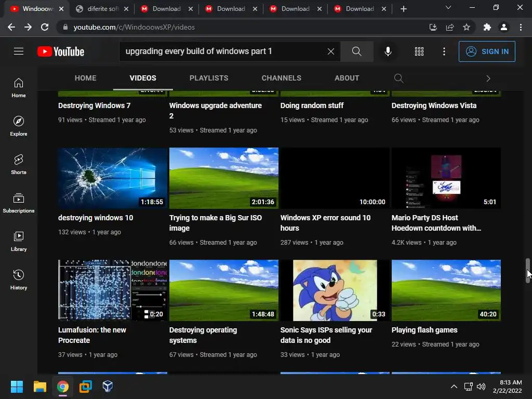Open the Sonic Says video thumbnail
Viewport: 532px width, 399px height.
[x=335, y=290]
